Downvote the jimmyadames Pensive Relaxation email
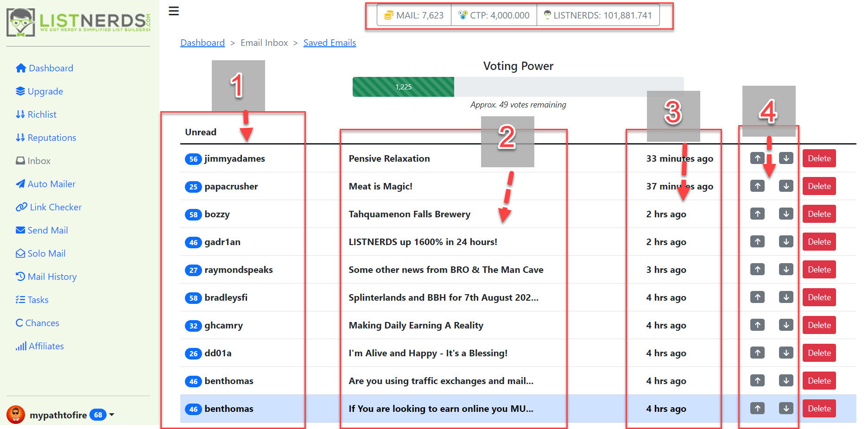This screenshot has height=429, width=868. [786, 158]
